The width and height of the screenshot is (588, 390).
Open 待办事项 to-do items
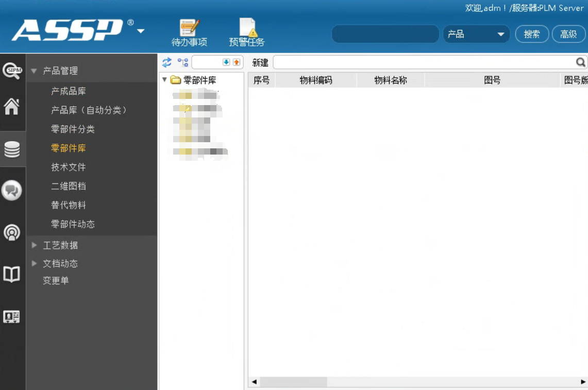[x=189, y=32]
